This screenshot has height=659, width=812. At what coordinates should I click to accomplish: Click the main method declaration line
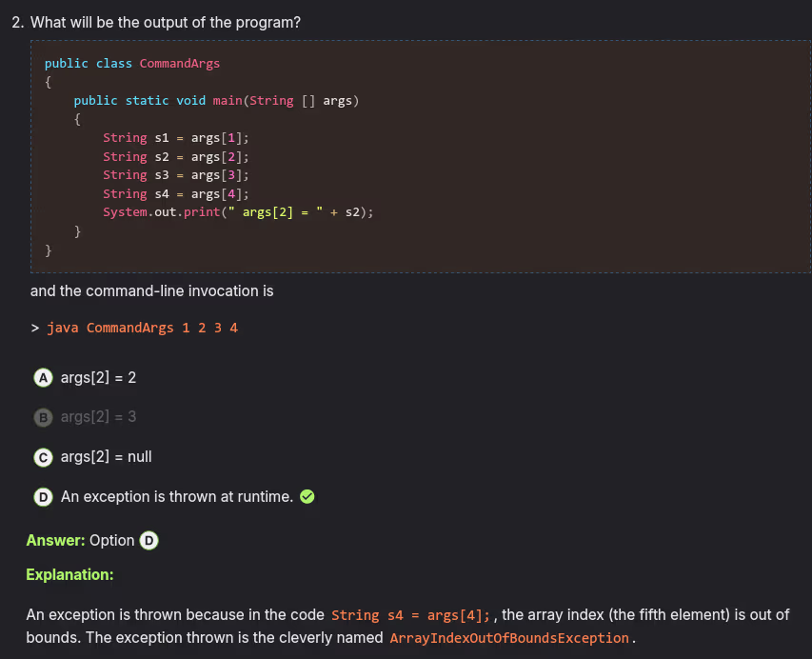[x=216, y=101]
